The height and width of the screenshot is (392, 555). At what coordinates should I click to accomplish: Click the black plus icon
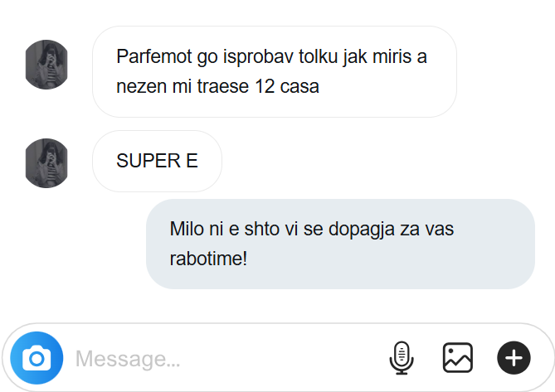[514, 358]
